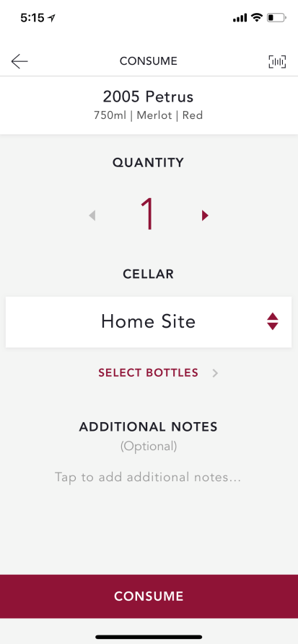Screen dimensions: 298x644
Task: Open the Home Site cellar dropdown
Action: pyautogui.click(x=149, y=321)
